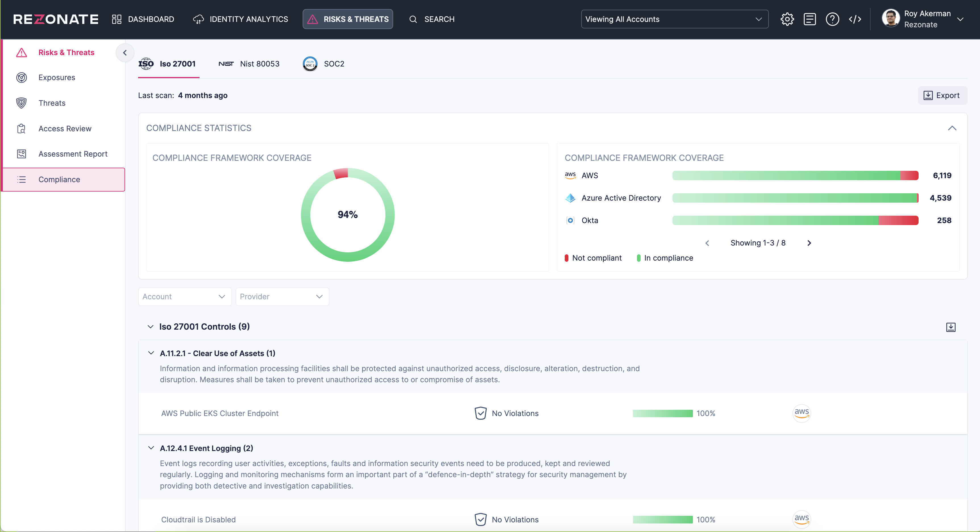Open the settings gear icon

787,19
